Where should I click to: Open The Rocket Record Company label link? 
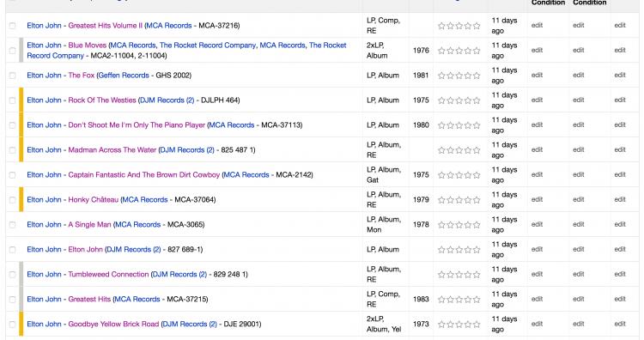tap(208, 46)
